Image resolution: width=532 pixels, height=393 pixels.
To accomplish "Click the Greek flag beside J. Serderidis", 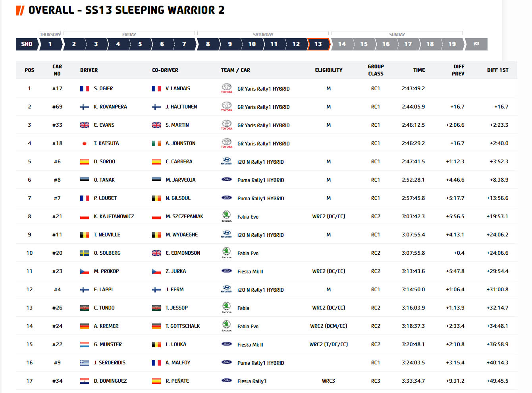I will coord(85,363).
